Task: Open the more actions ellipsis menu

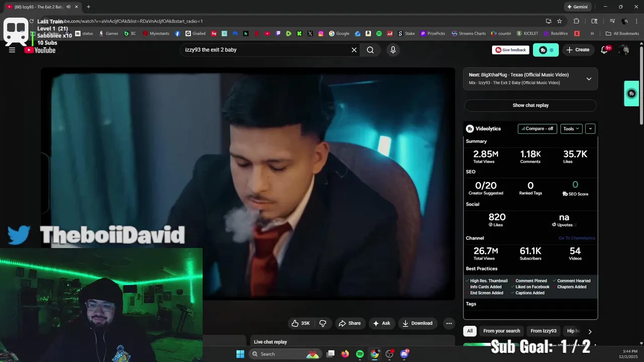Action: click(x=449, y=323)
